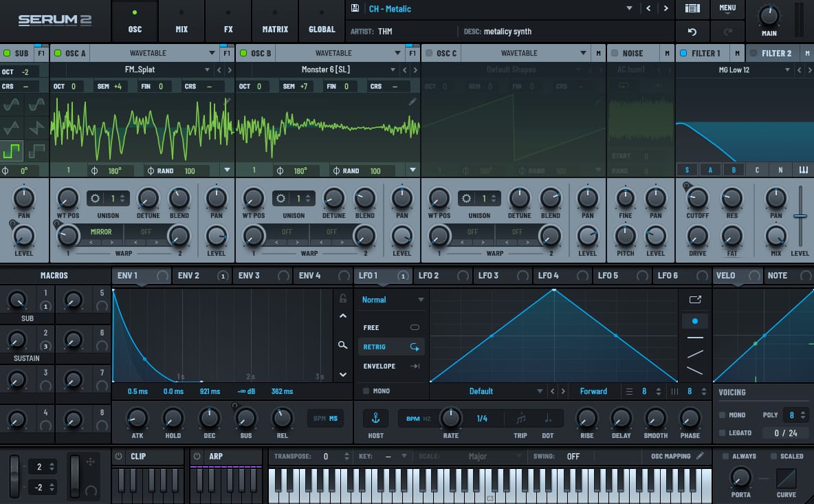Toggle the envelope BPM MS switch
The width and height of the screenshot is (814, 504).
tap(325, 418)
